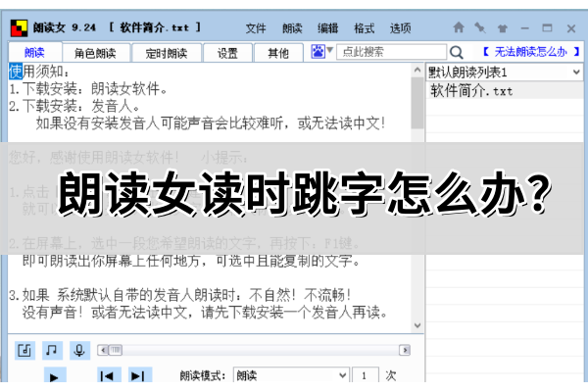Click the 朗读女 app logo icon

(20, 27)
